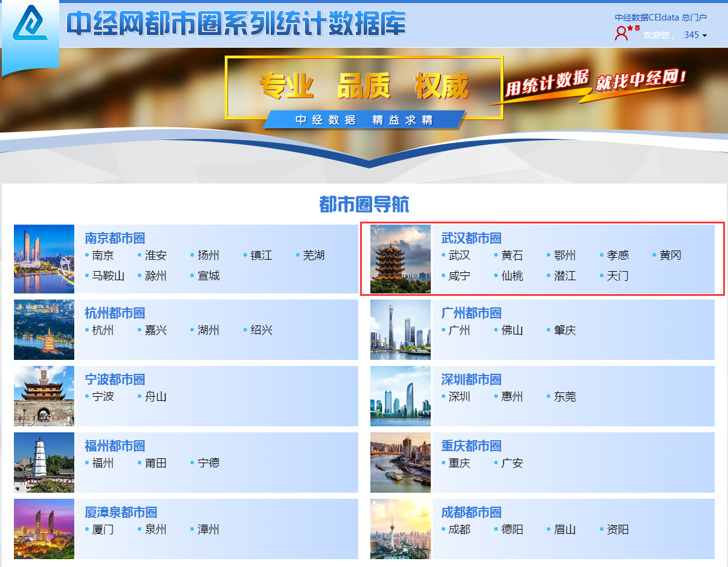
Task: Click the 福州都市圈 white pagoda thumbnail
Action: click(x=44, y=463)
